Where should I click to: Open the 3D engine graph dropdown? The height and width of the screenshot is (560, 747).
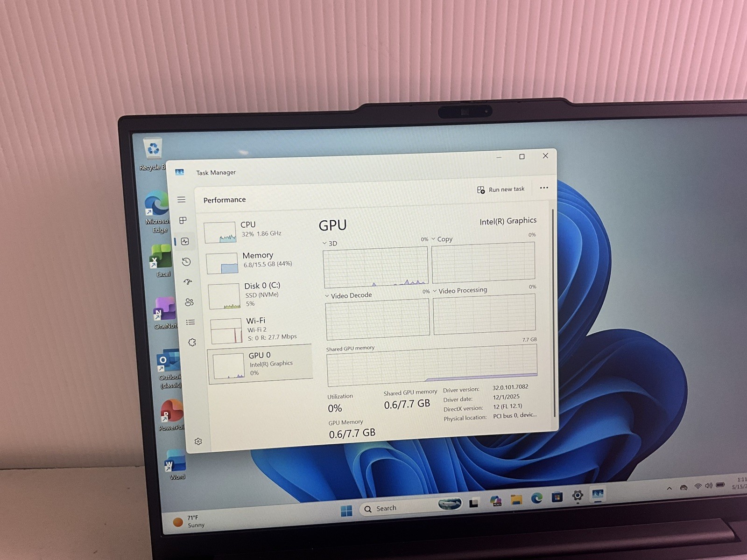coord(329,243)
